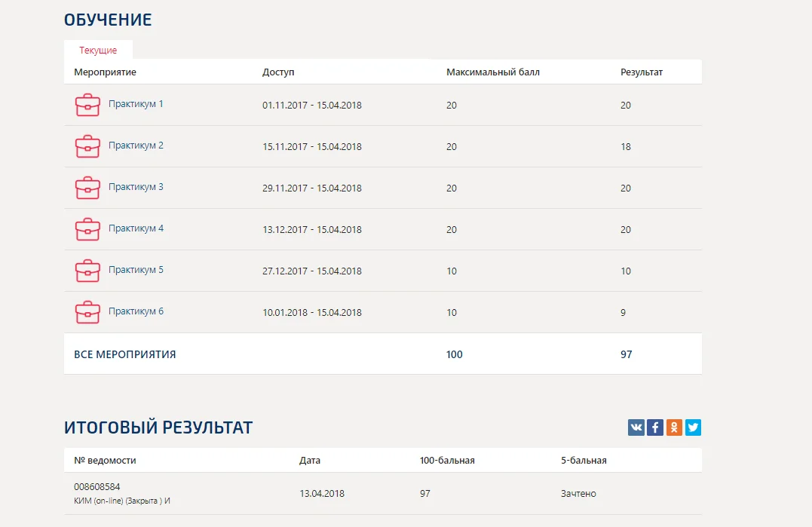Image resolution: width=812 pixels, height=527 pixels.
Task: Click the briefcase icon for Практикум 4
Action: [x=87, y=229]
